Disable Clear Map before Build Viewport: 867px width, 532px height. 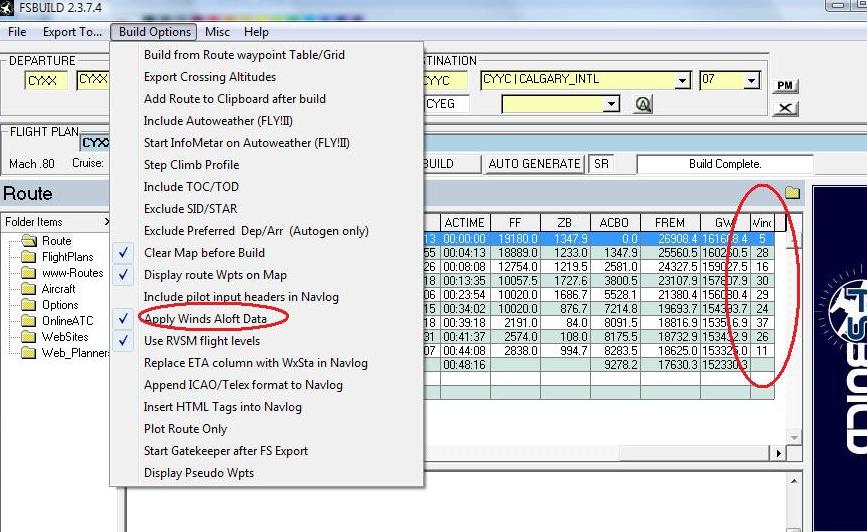point(204,253)
